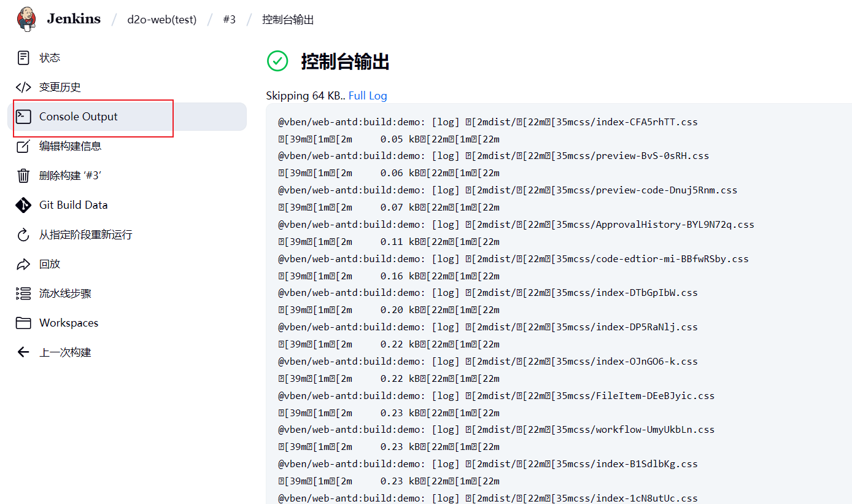Click the left arrow previous build icon

23,352
